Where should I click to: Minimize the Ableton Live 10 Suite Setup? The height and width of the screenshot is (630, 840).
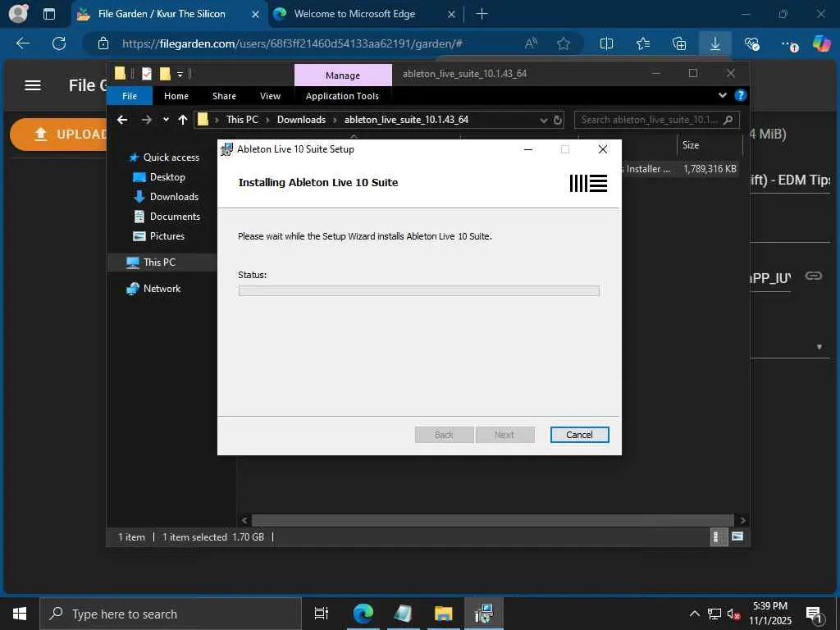pyautogui.click(x=528, y=149)
